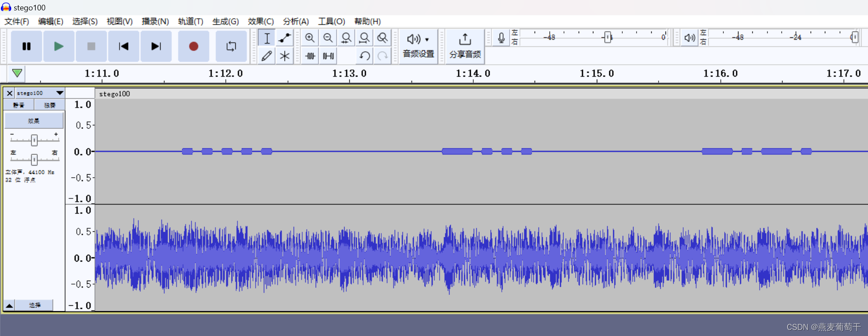Click the track Effects (效果) button

coord(34,121)
